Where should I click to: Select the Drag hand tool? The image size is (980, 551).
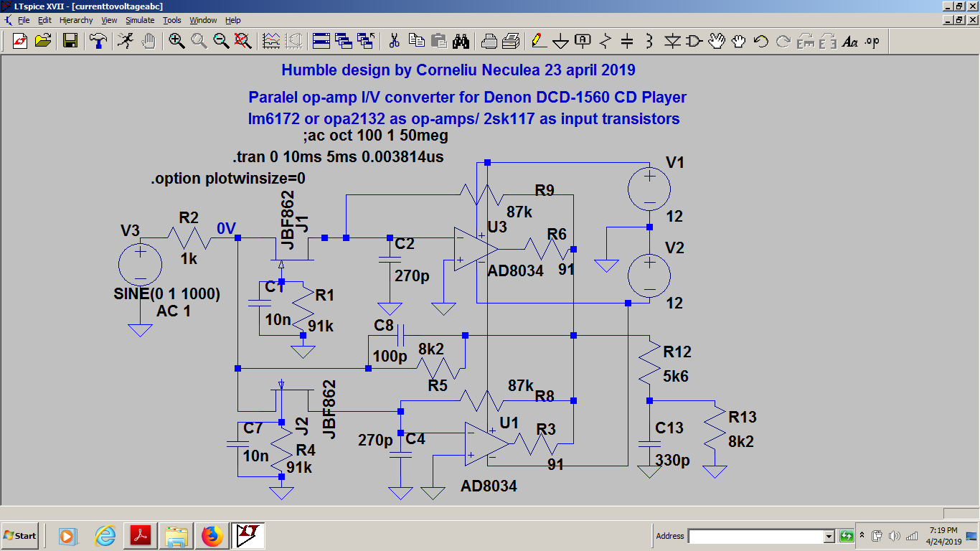tap(739, 41)
